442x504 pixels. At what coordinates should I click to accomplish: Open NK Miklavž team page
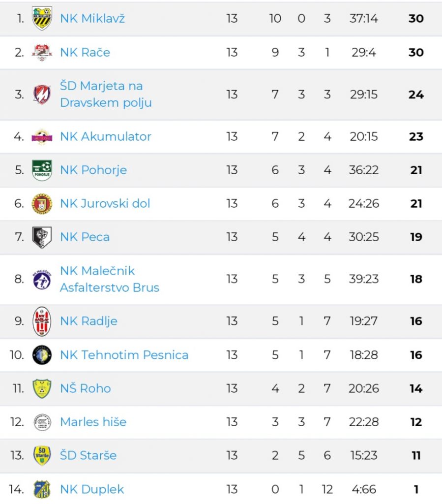click(92, 18)
